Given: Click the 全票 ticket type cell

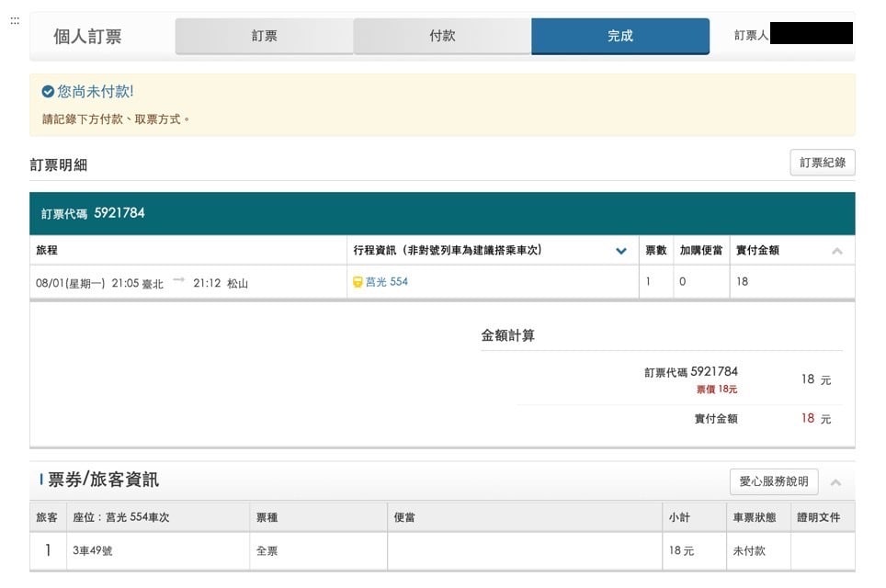Looking at the screenshot, I should point(267,551).
